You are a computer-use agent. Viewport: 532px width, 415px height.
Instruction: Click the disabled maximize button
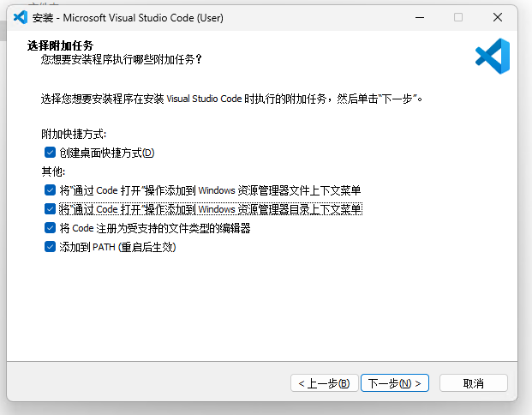pyautogui.click(x=458, y=17)
